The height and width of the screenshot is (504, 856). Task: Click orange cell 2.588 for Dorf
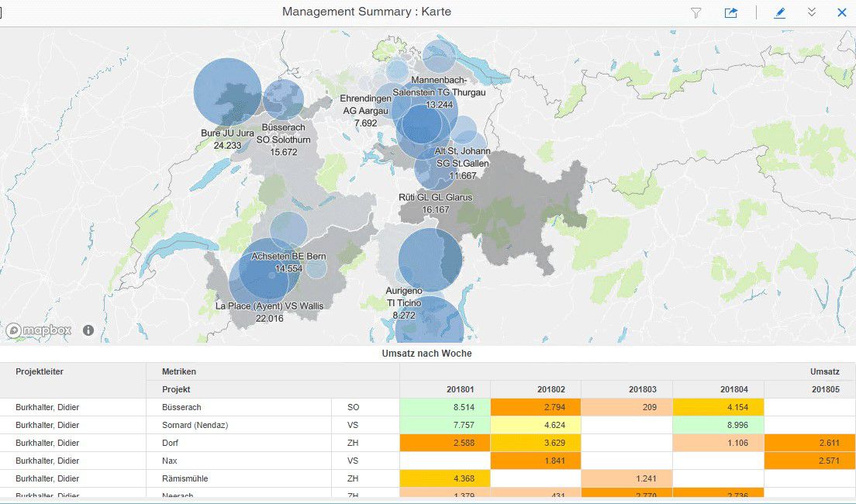(445, 443)
